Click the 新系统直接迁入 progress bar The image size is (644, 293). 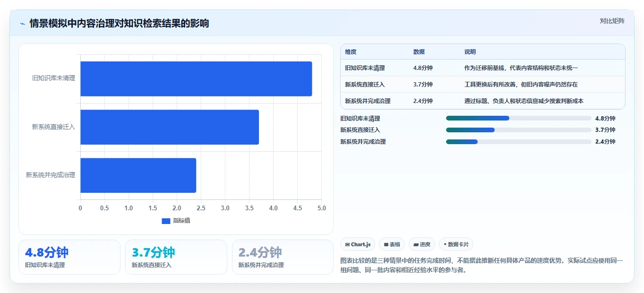[x=519, y=130]
